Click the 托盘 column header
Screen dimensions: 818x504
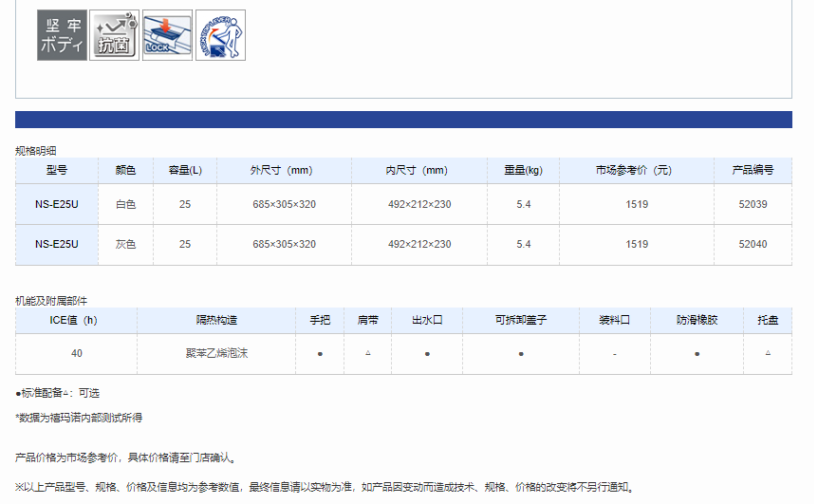click(768, 321)
